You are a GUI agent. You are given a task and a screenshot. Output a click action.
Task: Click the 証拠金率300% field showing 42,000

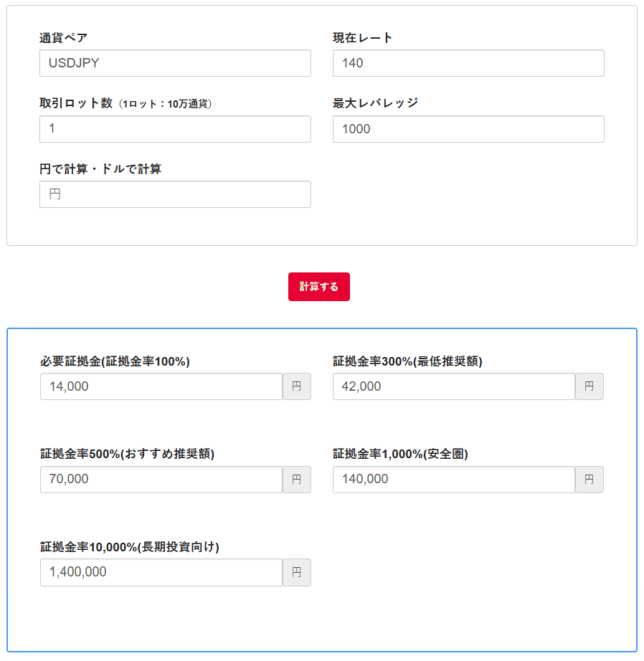coord(454,386)
